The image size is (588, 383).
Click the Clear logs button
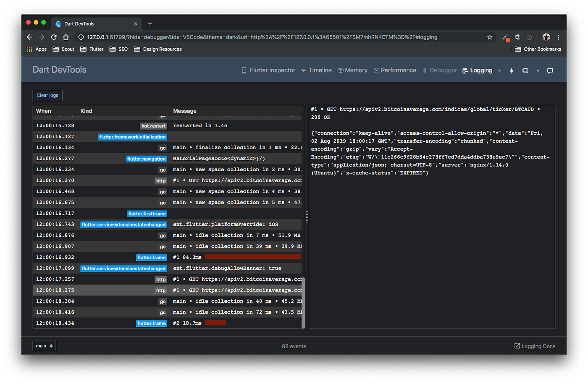coord(47,95)
